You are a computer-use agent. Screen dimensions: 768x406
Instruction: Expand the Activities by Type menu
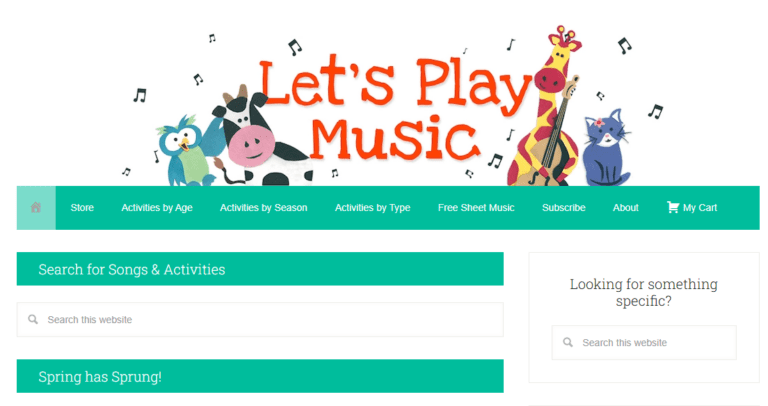pyautogui.click(x=372, y=208)
